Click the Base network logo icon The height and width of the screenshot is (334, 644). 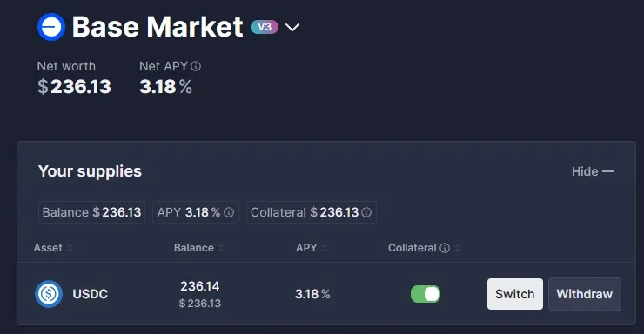point(51,27)
